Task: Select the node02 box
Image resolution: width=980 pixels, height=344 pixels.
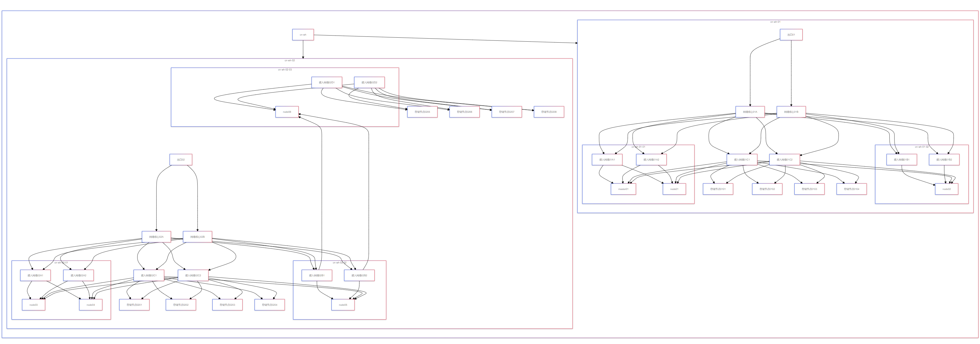Action: click(946, 189)
